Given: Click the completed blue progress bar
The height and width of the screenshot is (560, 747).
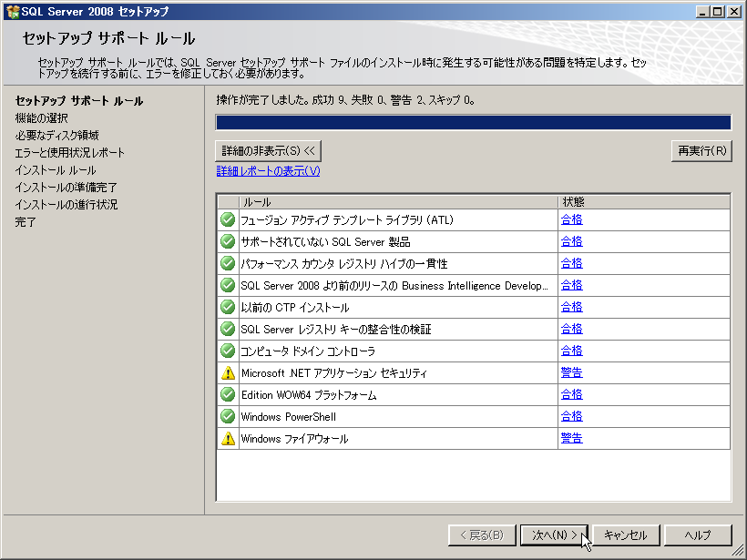Looking at the screenshot, I should point(474,122).
